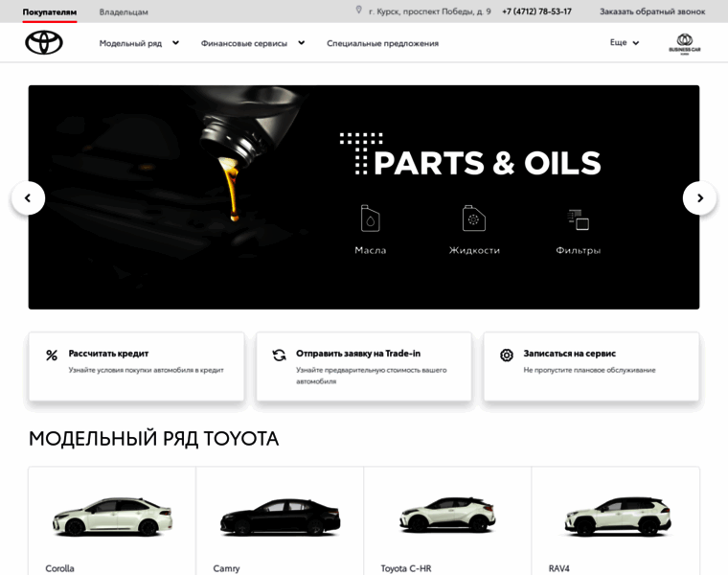Switch to the Покупателям tab
The width and height of the screenshot is (728, 575).
point(50,12)
